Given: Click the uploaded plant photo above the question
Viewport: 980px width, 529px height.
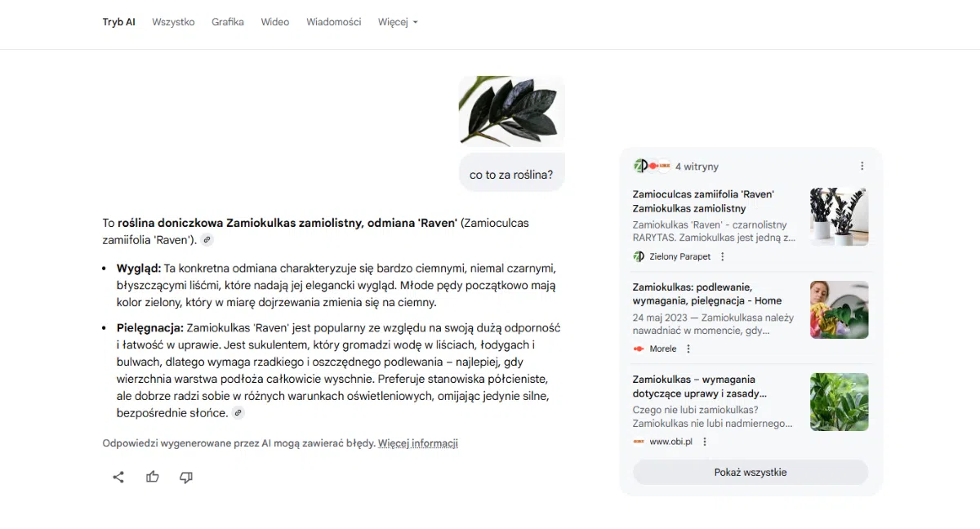Looking at the screenshot, I should [510, 111].
